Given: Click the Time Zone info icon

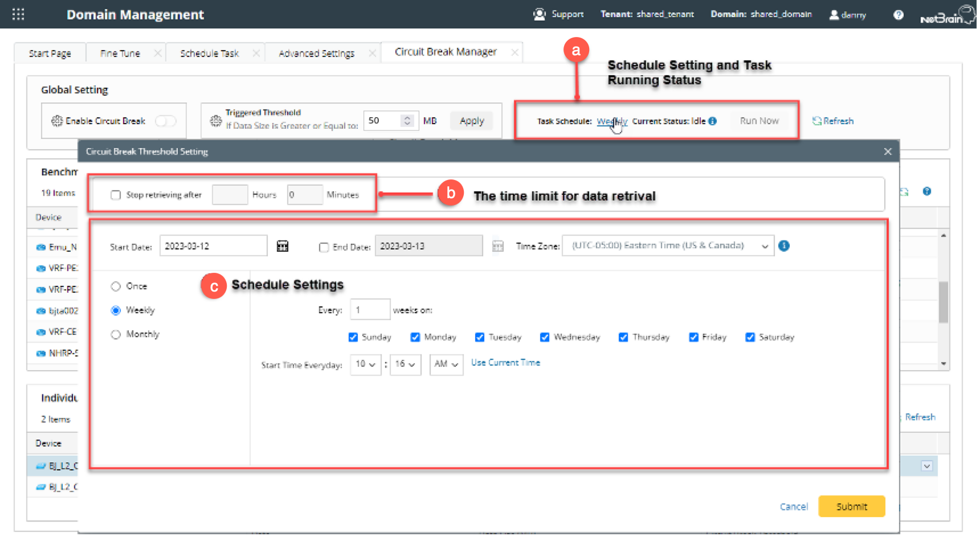Looking at the screenshot, I should tap(784, 246).
